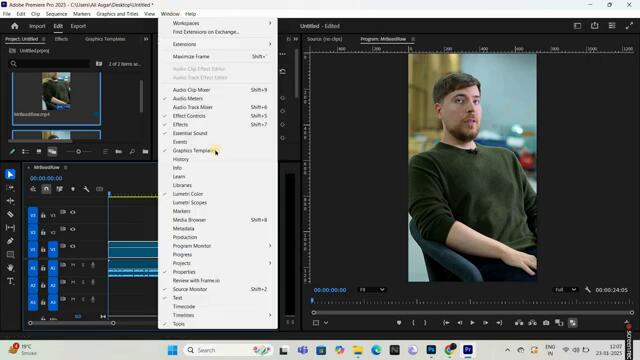Go to the Home screen icon
The image size is (640, 360).
pyautogui.click(x=15, y=26)
